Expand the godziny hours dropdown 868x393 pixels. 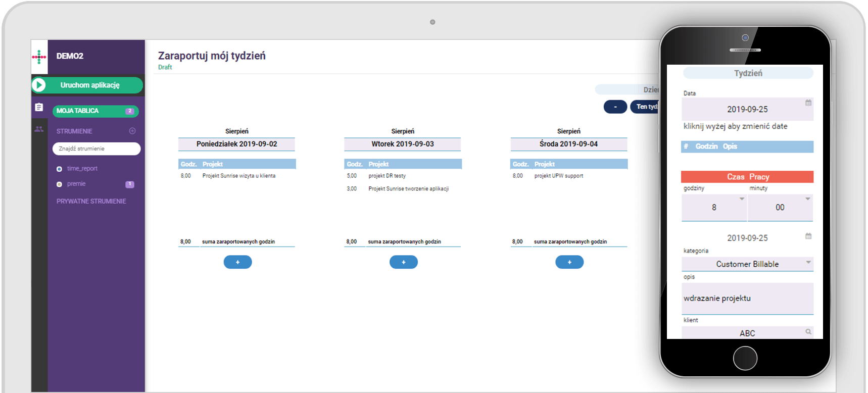[742, 199]
